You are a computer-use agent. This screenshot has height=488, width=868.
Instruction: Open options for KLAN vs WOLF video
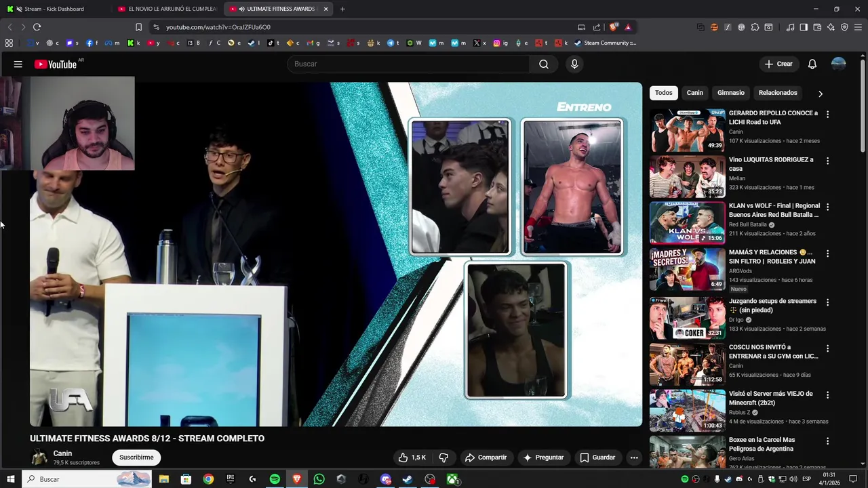[x=827, y=207]
